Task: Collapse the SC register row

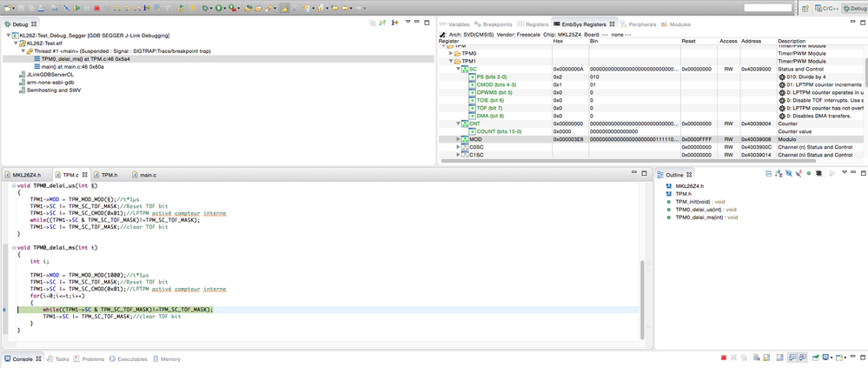Action: (459, 69)
